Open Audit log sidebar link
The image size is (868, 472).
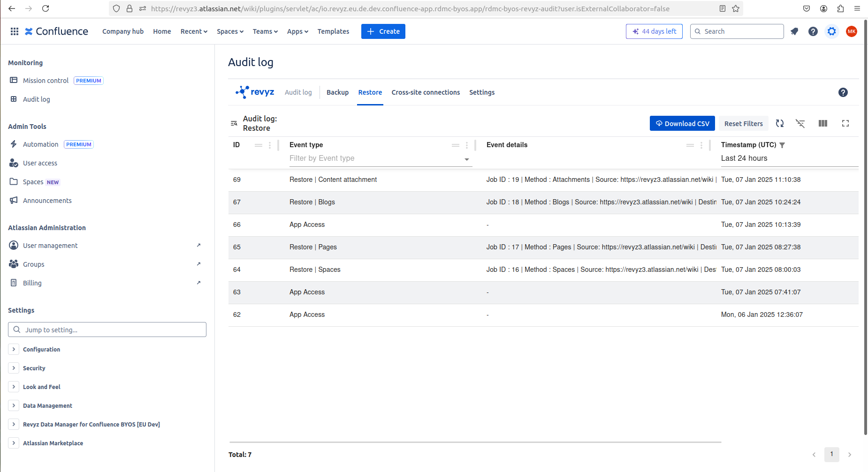[36, 99]
